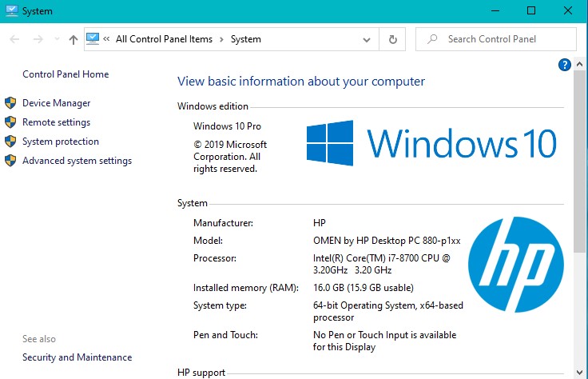Viewport: 588px width, 379px height.
Task: Open System protection link
Action: coord(61,142)
